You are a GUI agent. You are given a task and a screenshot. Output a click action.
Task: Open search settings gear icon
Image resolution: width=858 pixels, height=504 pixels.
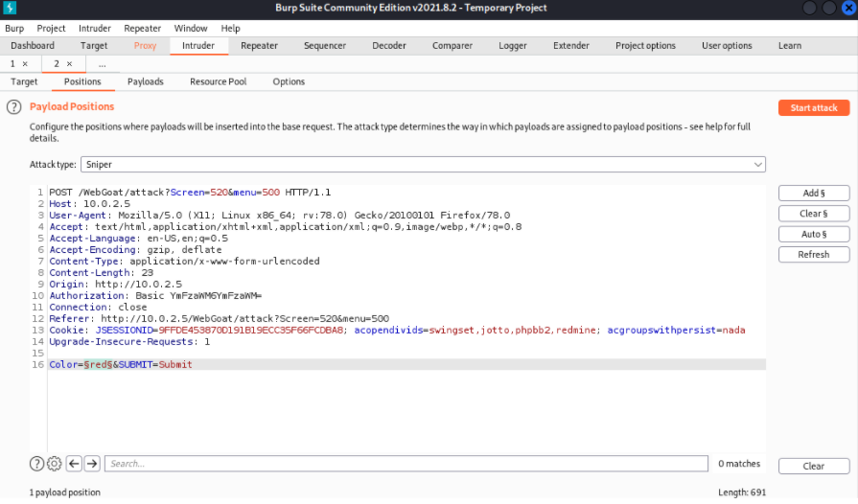tap(55, 464)
